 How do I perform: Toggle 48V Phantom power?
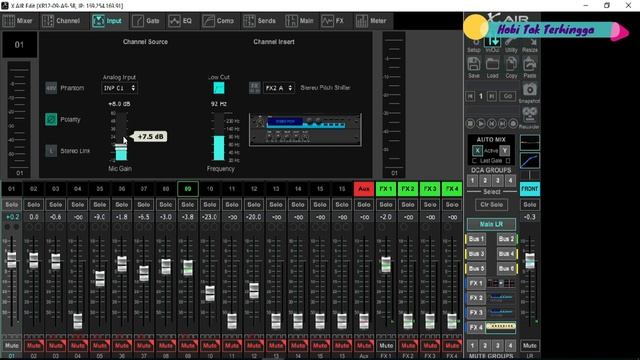(x=51, y=88)
